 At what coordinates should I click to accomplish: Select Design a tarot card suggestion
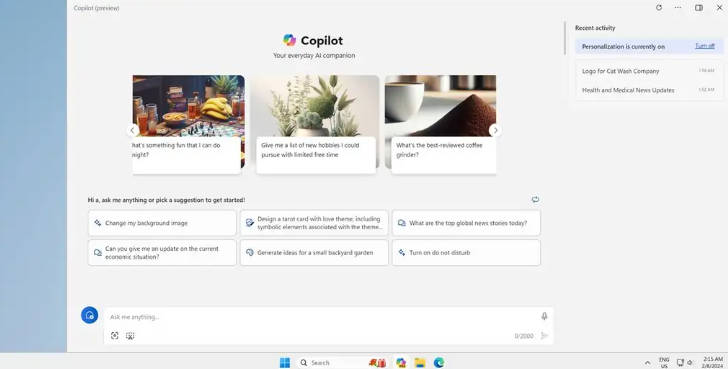click(x=314, y=223)
